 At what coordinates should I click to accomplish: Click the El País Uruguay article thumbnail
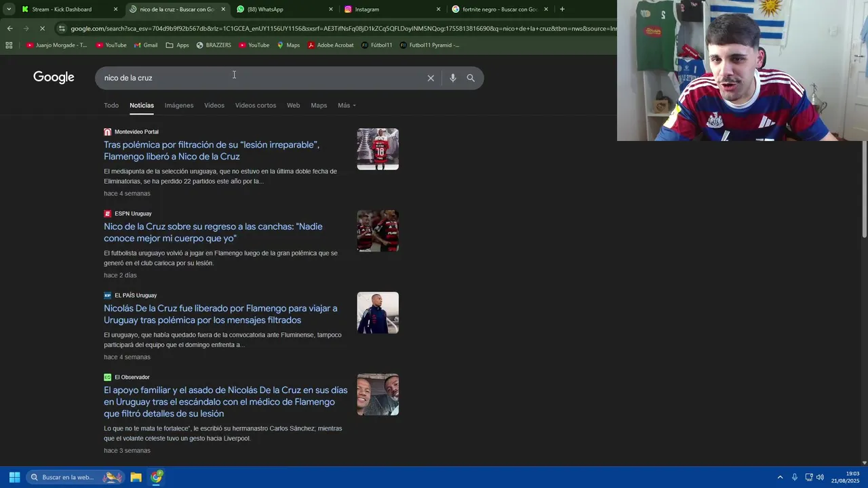(x=378, y=312)
